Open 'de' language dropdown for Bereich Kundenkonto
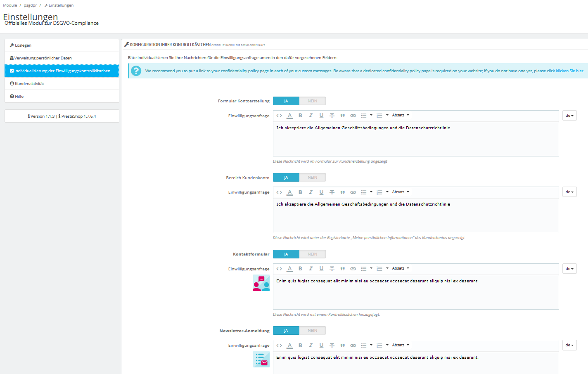 pyautogui.click(x=569, y=192)
